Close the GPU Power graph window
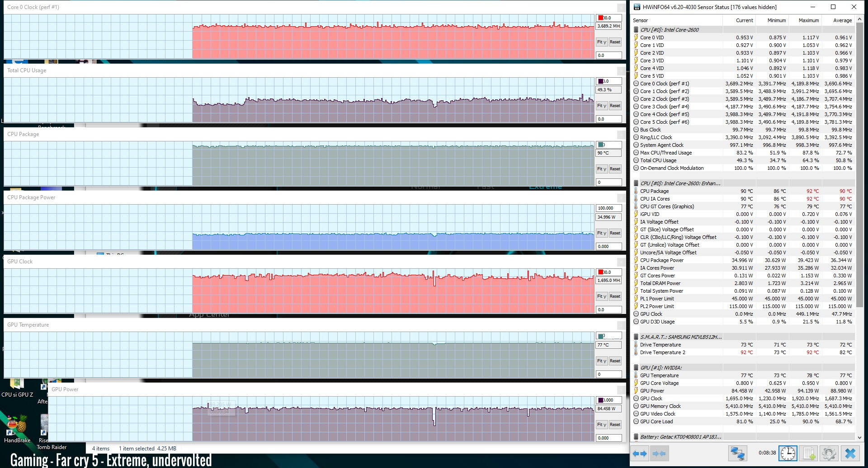Screen dimensions: 868x468 [x=621, y=390]
